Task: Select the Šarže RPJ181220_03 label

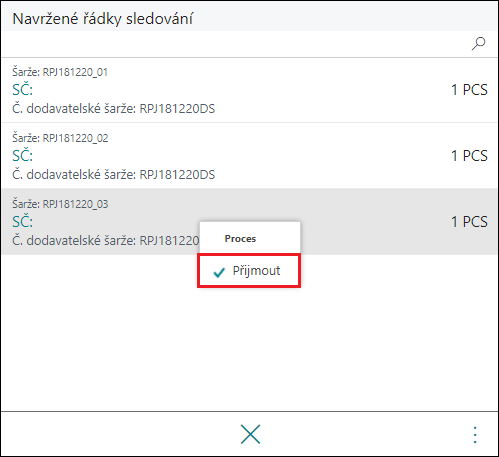Action: click(x=60, y=204)
